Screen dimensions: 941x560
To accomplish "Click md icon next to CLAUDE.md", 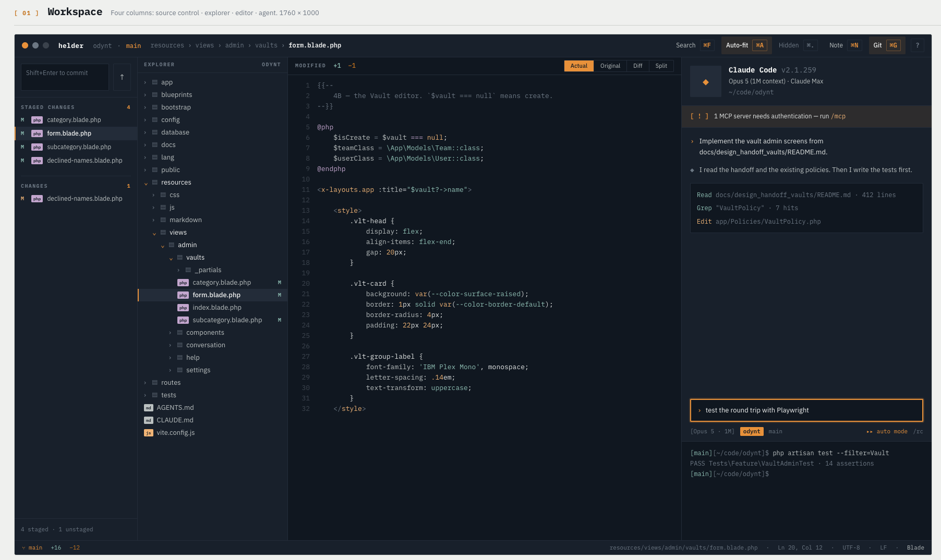I will point(149,420).
